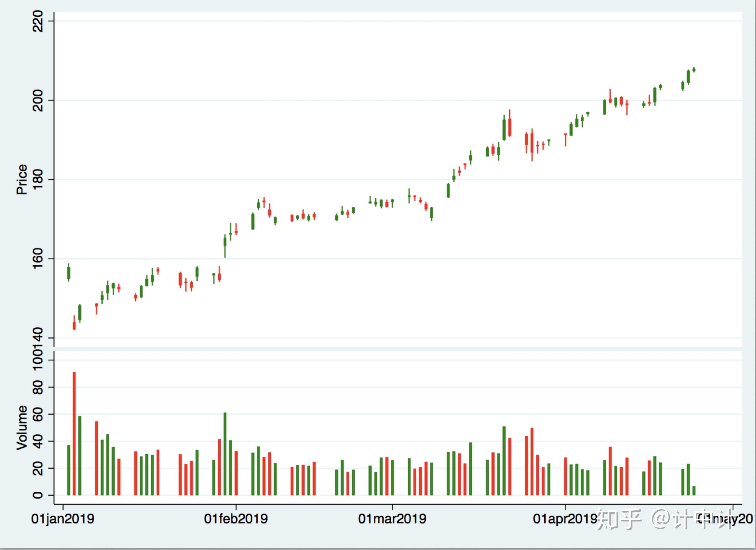Click the "Price" axis title

tap(22, 179)
